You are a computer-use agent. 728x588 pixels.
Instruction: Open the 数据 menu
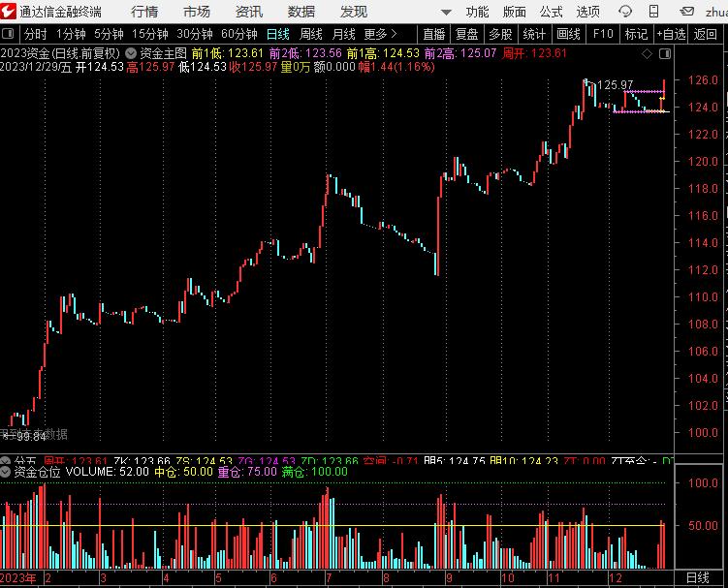click(301, 12)
